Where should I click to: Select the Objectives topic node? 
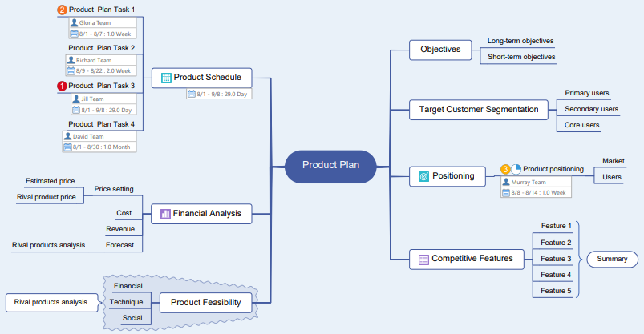[439, 50]
